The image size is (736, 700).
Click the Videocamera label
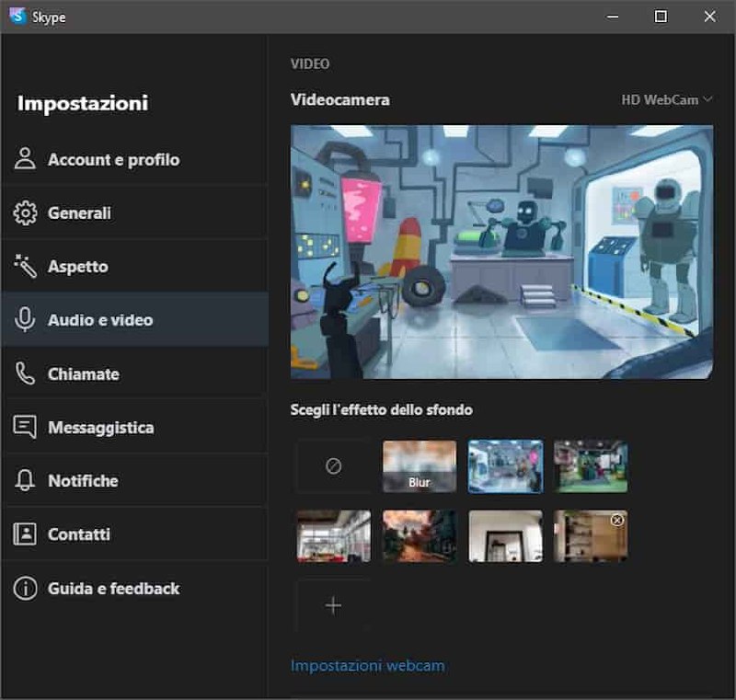(339, 99)
